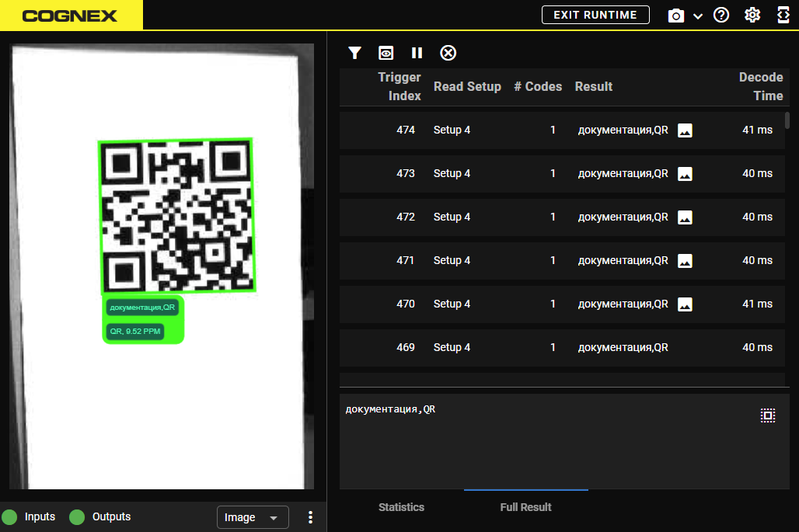Open the settings gear icon
This screenshot has width=799, height=532.
click(752, 15)
